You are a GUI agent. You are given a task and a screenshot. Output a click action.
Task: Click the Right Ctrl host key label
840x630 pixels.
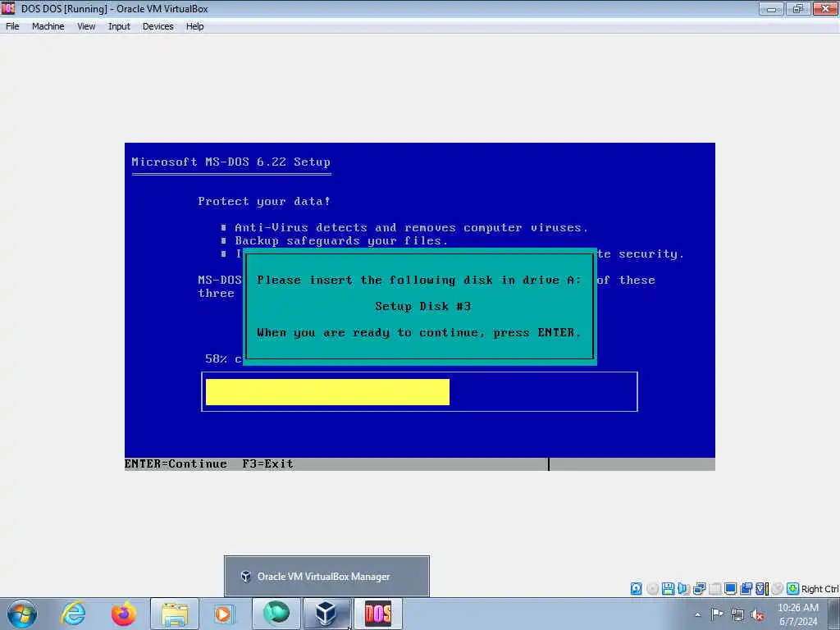tap(819, 589)
